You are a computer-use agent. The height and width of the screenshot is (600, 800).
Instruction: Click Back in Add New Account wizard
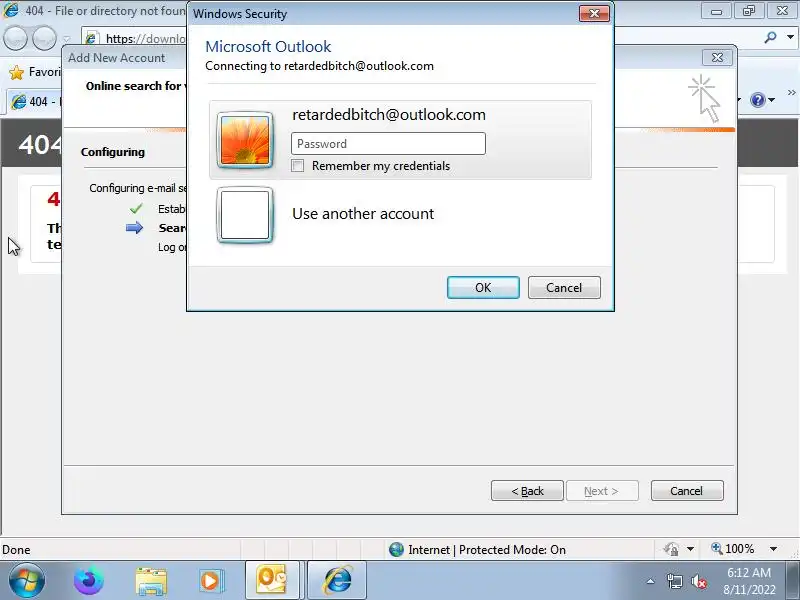coord(527,491)
